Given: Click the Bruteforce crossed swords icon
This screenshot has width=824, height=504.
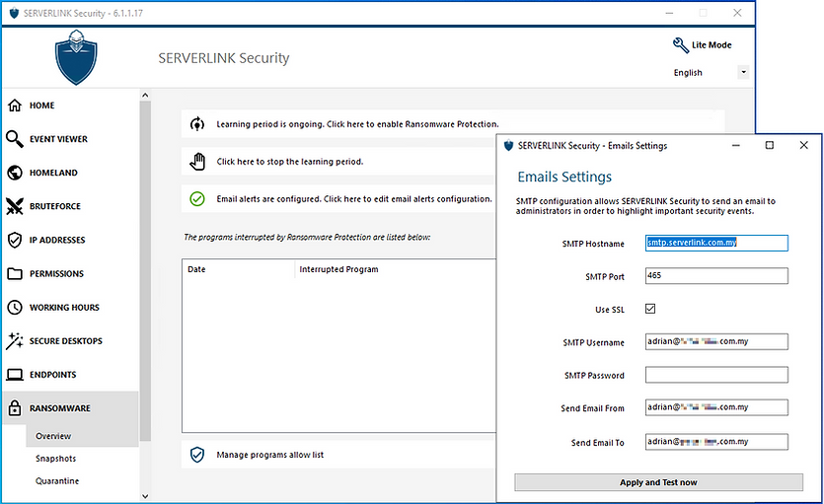Looking at the screenshot, I should point(15,206).
